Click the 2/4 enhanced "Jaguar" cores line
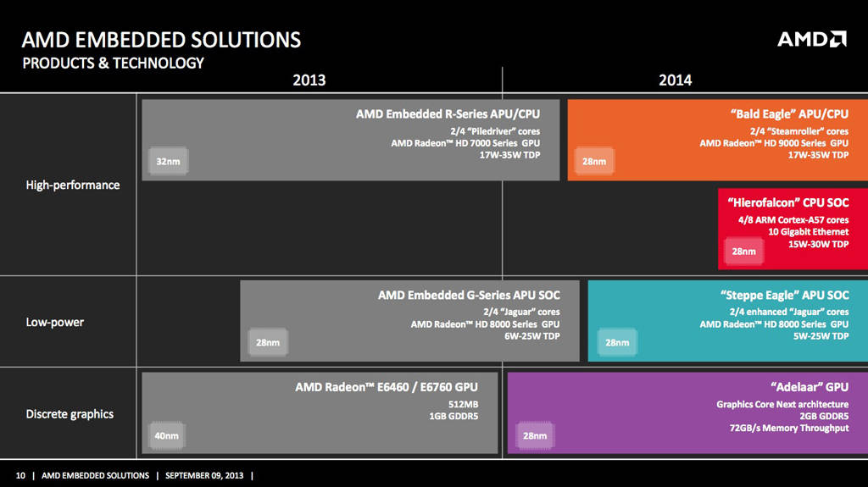The image size is (868, 487). (789, 313)
